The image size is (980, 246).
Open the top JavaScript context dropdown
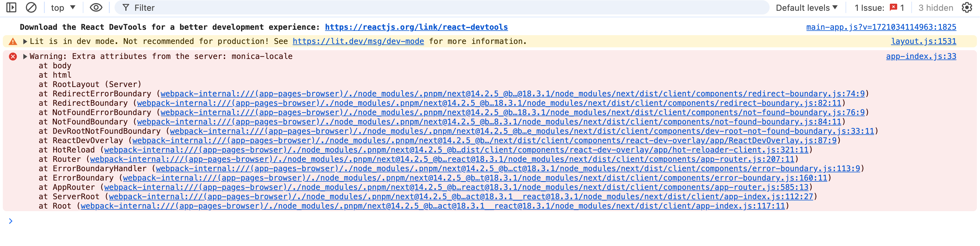point(63,8)
